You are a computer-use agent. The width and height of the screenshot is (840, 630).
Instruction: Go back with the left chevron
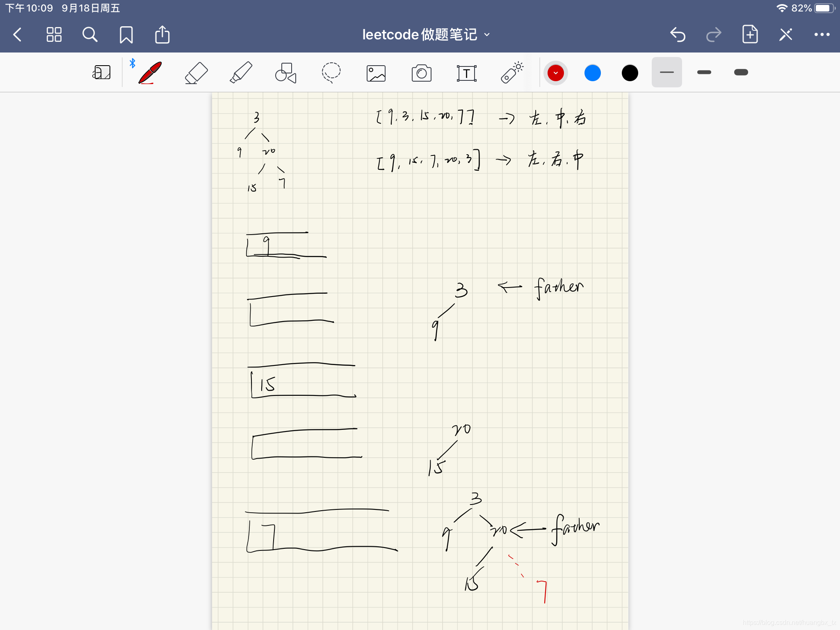pos(17,35)
